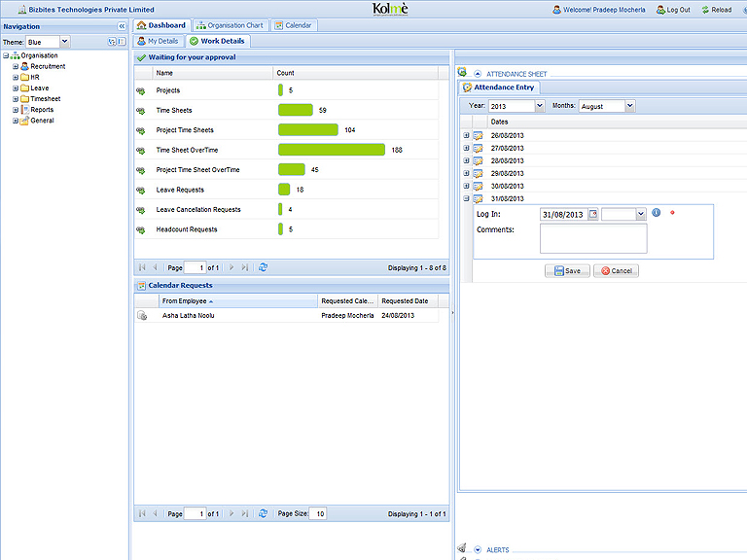Click the approval icon beside Time Sheets
The height and width of the screenshot is (560, 747).
click(x=140, y=111)
